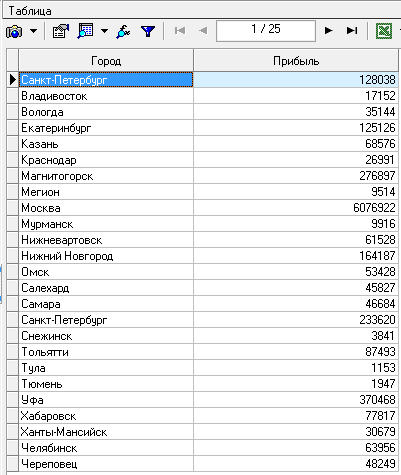401x475 pixels.
Task: Click the row selector beside Москва
Action: pos(13,208)
